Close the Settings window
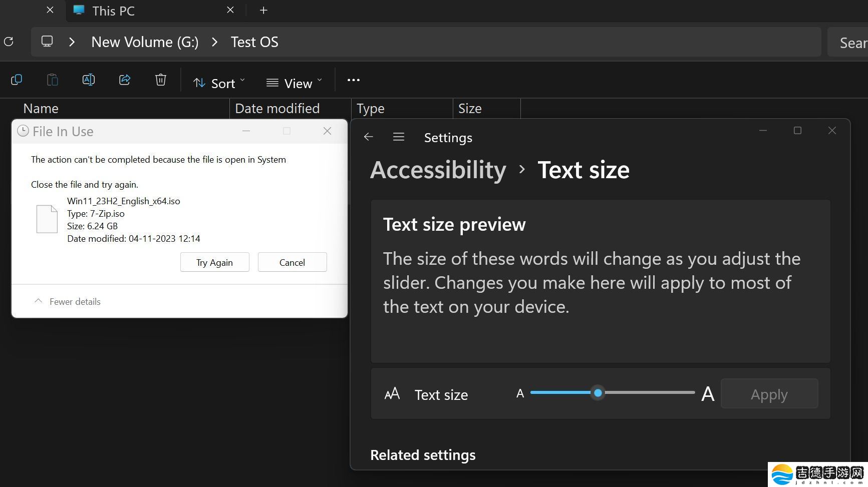 (x=832, y=131)
